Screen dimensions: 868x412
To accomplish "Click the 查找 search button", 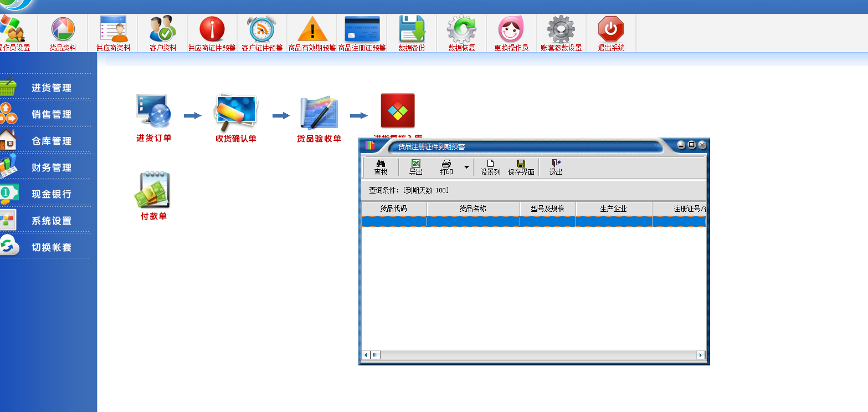I will tap(380, 167).
